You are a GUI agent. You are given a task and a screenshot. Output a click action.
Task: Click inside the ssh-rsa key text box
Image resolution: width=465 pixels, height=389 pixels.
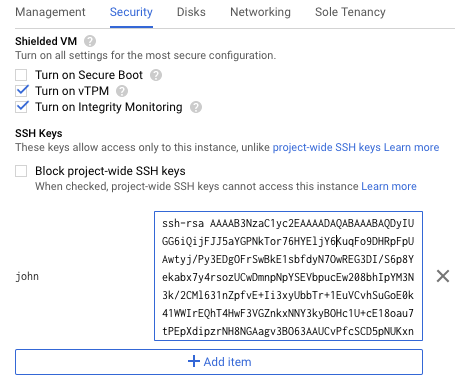point(288,276)
